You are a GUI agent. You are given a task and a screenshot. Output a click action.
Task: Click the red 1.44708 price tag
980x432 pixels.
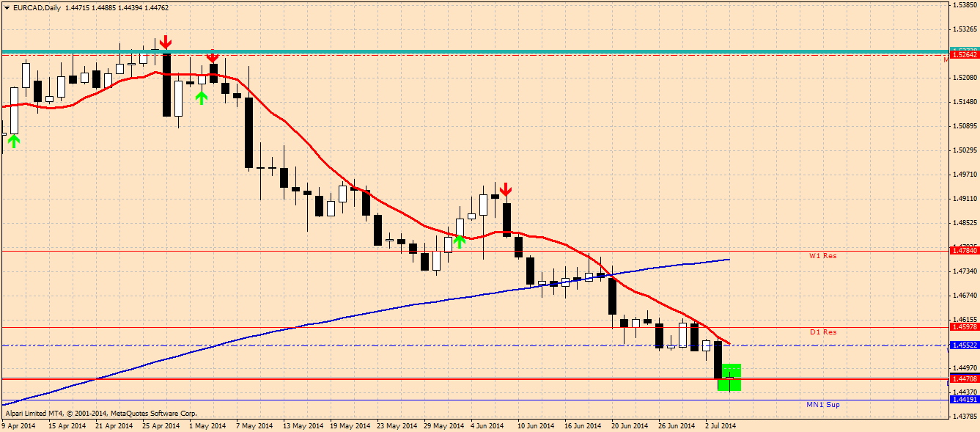tap(963, 379)
